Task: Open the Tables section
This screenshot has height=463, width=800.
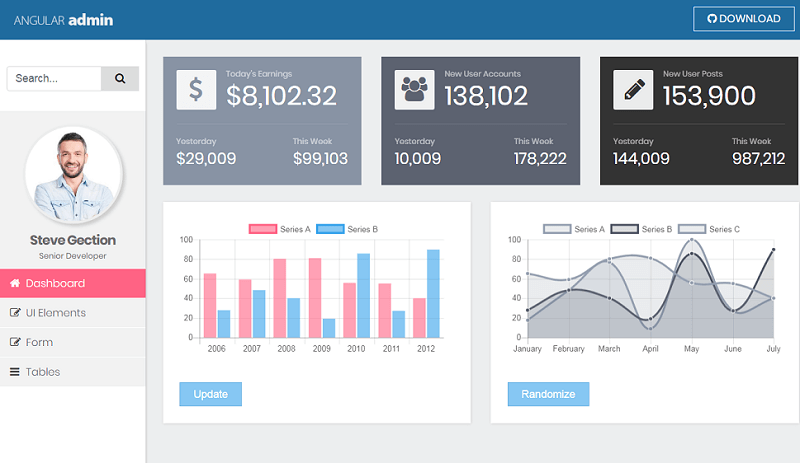Action: 72,372
